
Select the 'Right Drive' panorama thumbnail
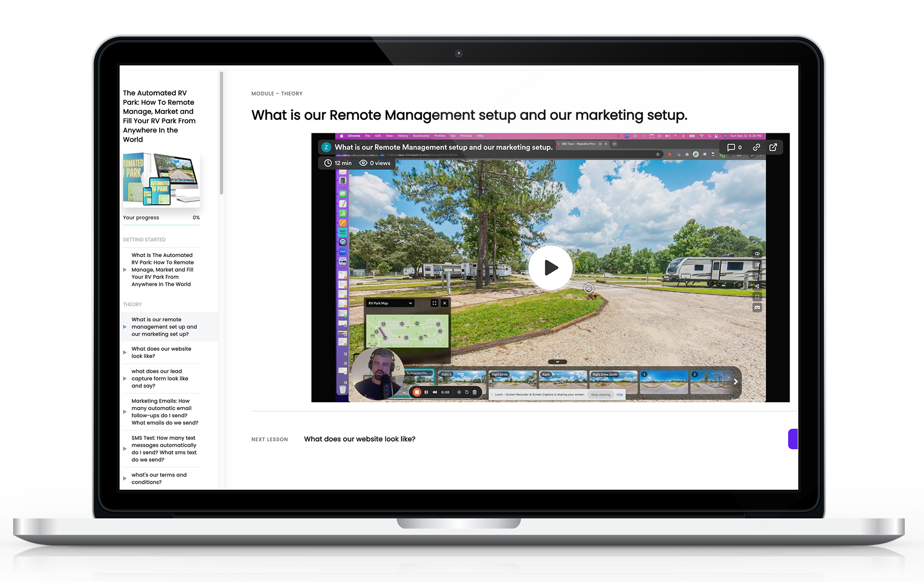[x=513, y=382]
